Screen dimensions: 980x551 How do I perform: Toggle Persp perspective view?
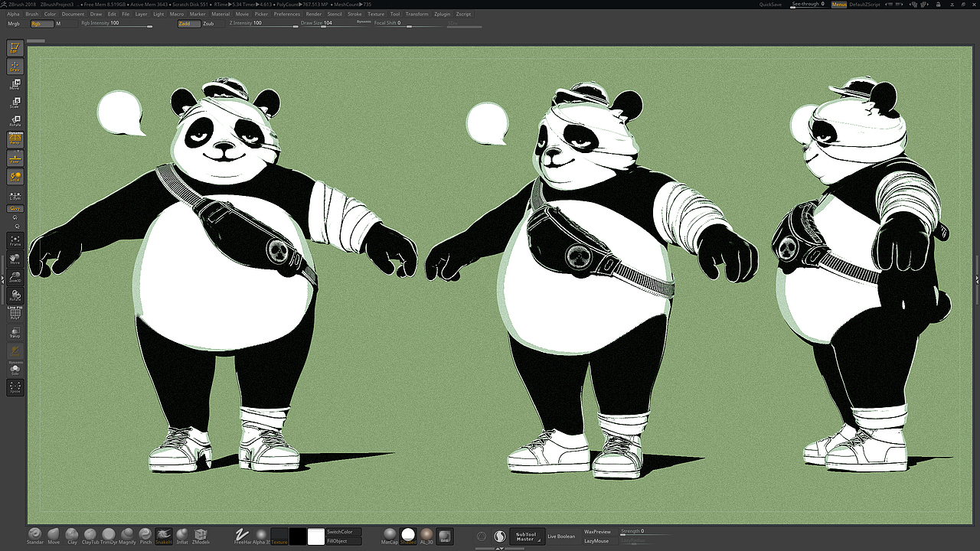(x=15, y=139)
